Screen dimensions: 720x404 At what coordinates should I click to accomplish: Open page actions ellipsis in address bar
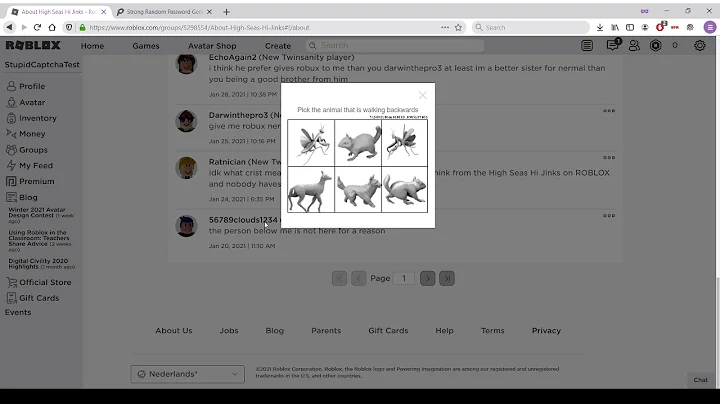pyautogui.click(x=445, y=28)
